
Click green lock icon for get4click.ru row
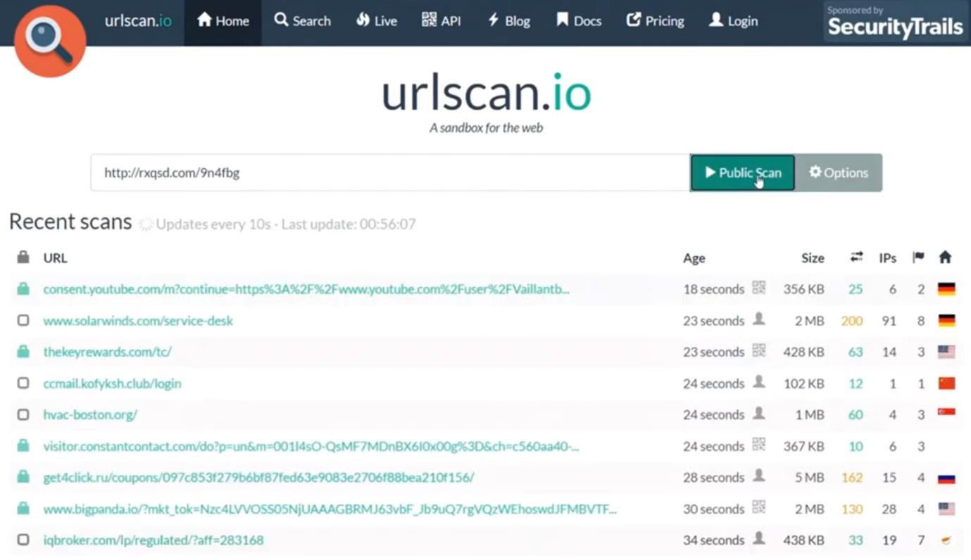tap(23, 476)
